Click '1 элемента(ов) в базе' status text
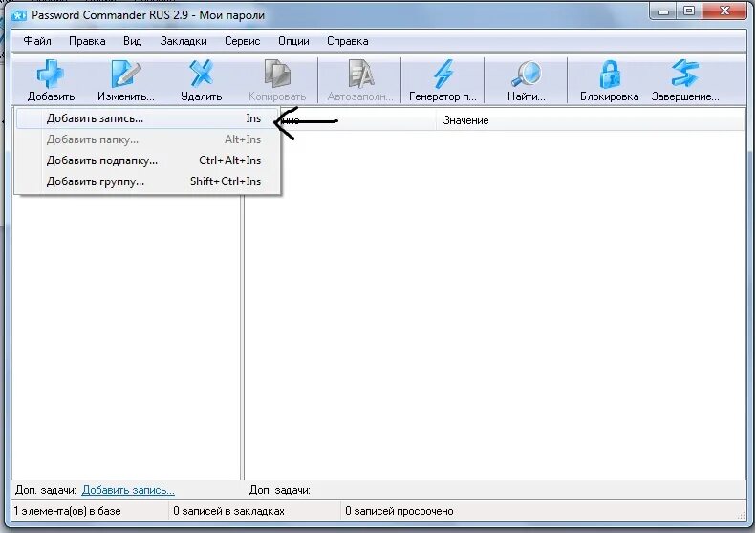This screenshot has width=756, height=533. click(67, 511)
